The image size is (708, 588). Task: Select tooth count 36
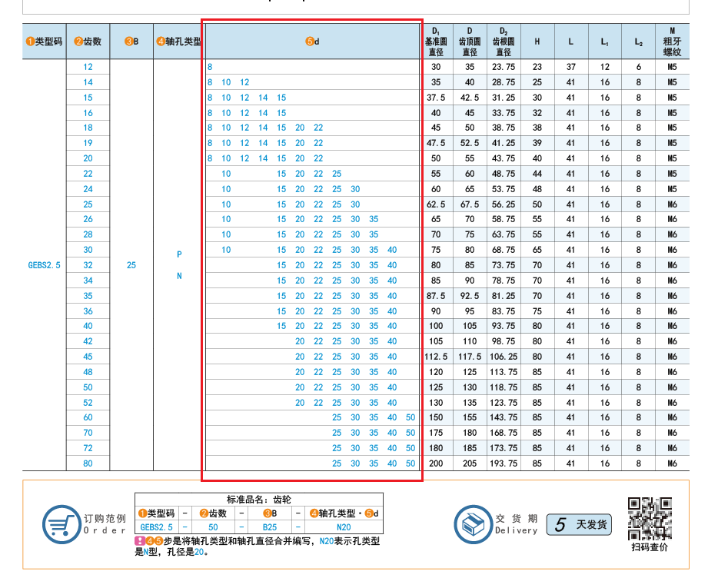(88, 311)
